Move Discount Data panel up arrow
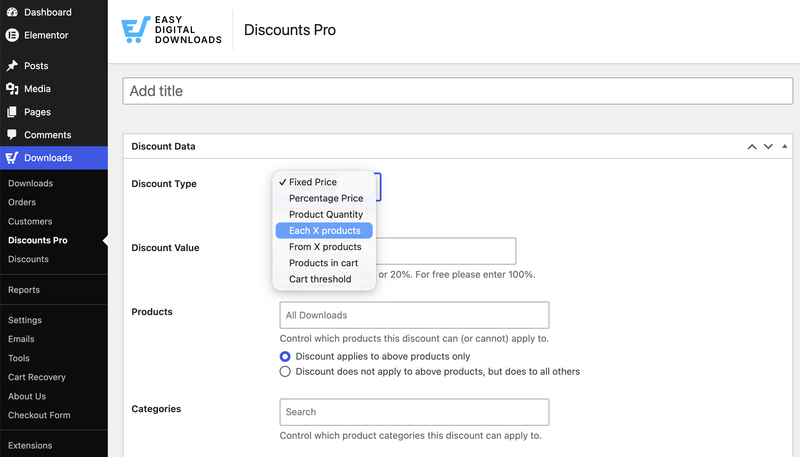 pos(752,146)
